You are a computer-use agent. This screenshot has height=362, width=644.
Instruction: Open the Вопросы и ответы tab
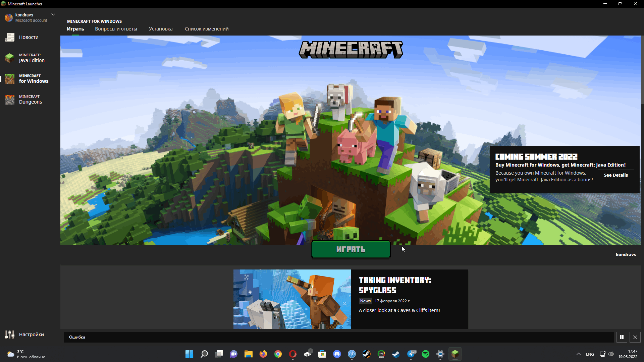pos(116,29)
